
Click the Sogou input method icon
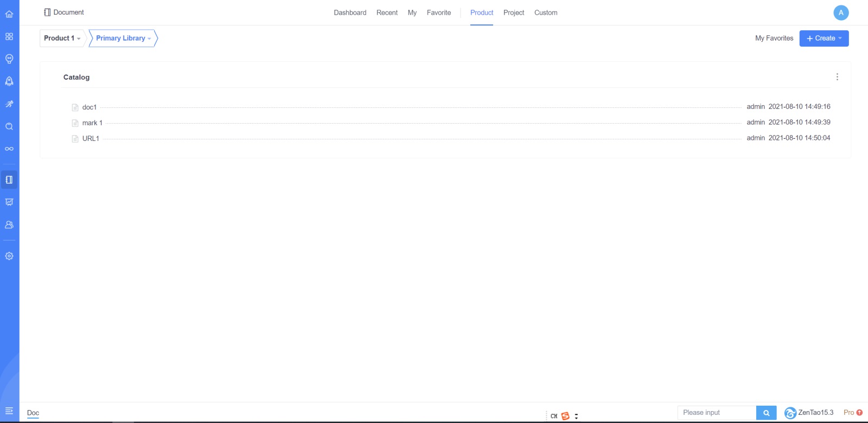pyautogui.click(x=565, y=416)
